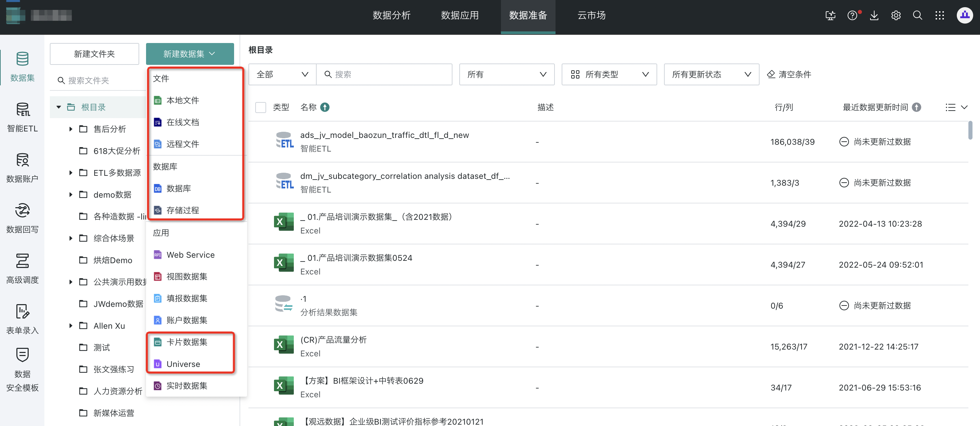The width and height of the screenshot is (980, 426).
Task: Open the 高级调度 sidebar section
Action: [22, 269]
